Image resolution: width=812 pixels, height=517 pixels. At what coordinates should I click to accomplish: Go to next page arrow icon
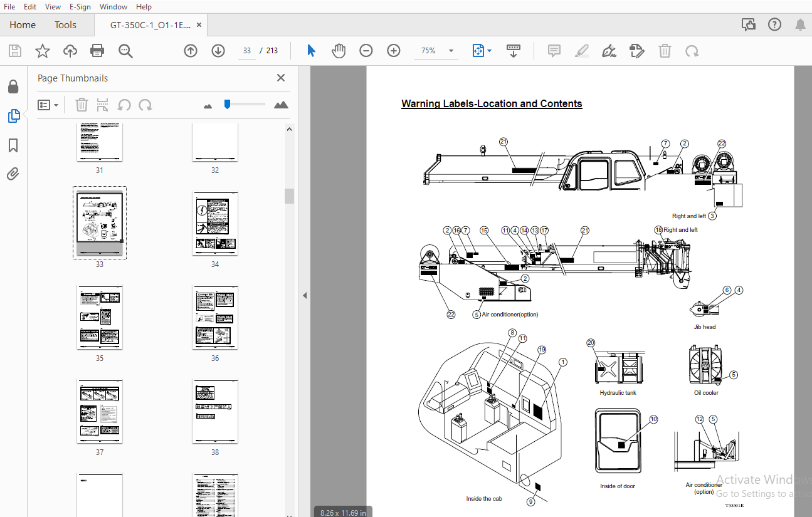218,51
